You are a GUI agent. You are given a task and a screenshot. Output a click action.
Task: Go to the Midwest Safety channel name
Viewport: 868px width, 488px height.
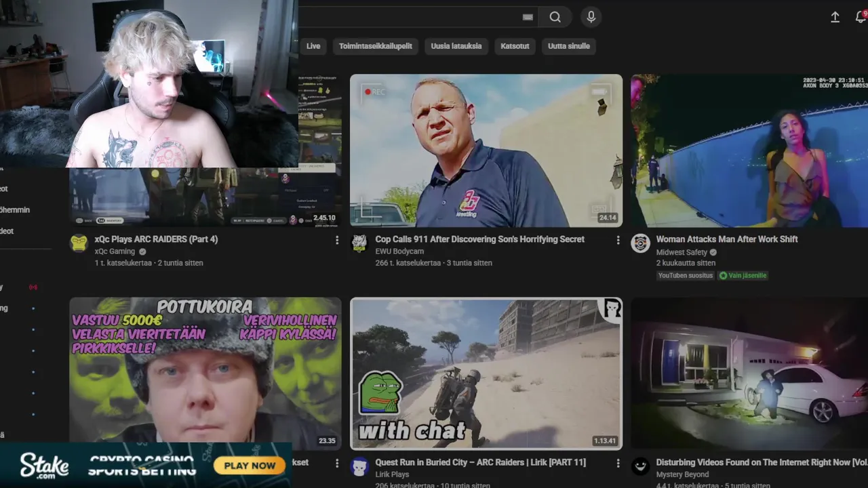coord(682,251)
